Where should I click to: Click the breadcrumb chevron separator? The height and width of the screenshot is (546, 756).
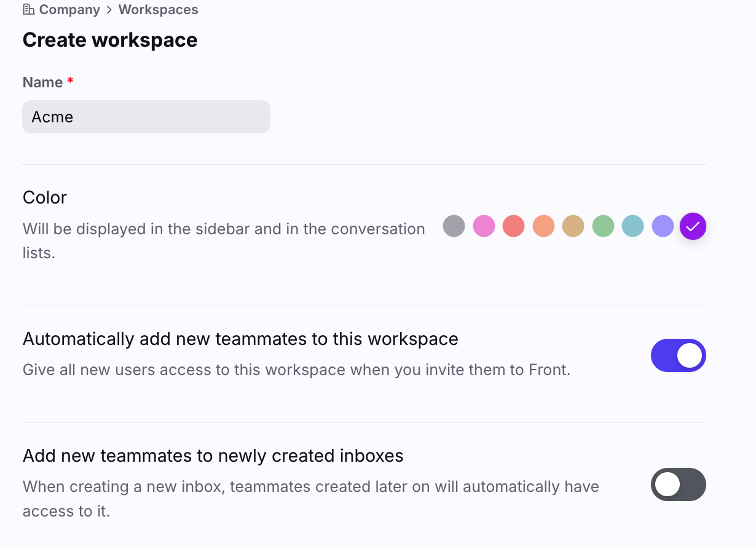pos(109,10)
